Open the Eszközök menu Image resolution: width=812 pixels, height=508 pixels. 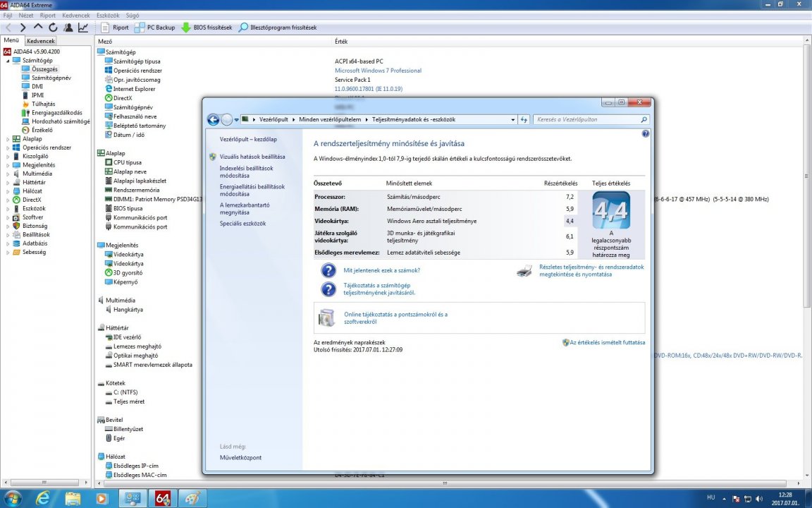point(108,16)
